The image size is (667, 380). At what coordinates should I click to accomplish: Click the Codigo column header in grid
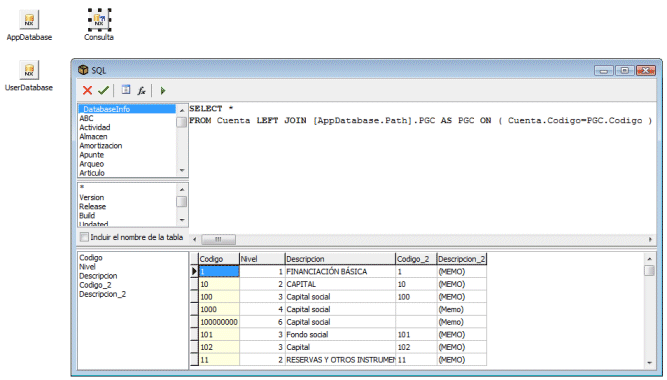click(x=219, y=259)
